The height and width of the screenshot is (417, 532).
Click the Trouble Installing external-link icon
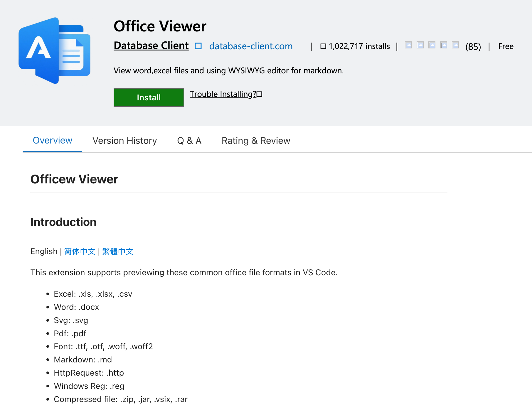point(260,94)
